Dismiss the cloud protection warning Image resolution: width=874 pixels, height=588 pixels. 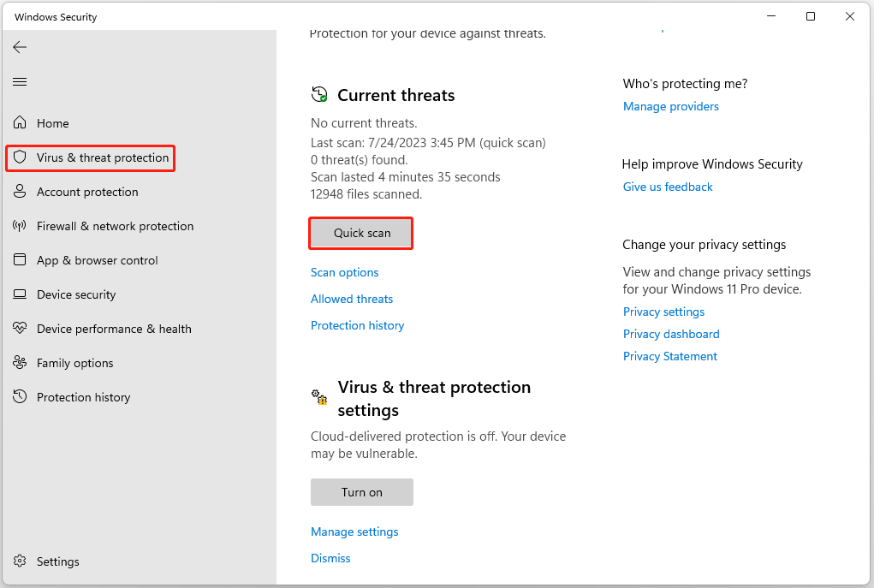(x=330, y=558)
